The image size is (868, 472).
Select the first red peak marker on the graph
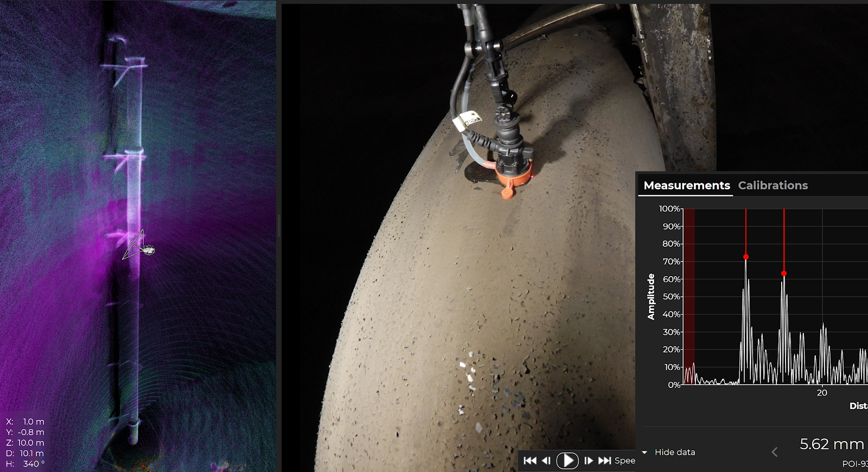(x=746, y=257)
